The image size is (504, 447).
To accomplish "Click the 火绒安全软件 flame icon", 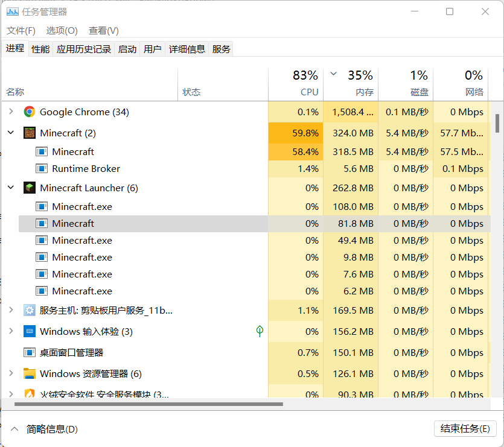I will click(29, 393).
